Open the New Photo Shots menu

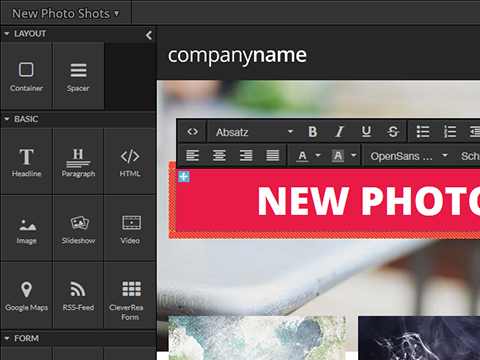[66, 13]
